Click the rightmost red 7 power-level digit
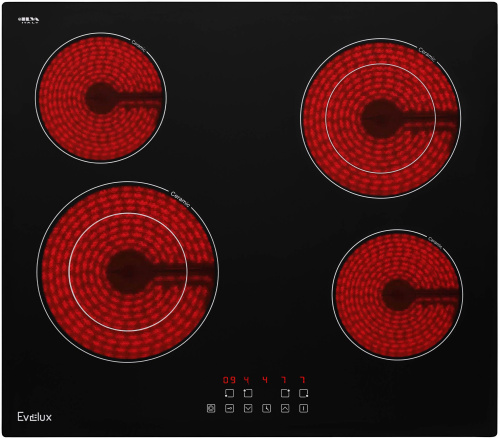 coord(303,380)
